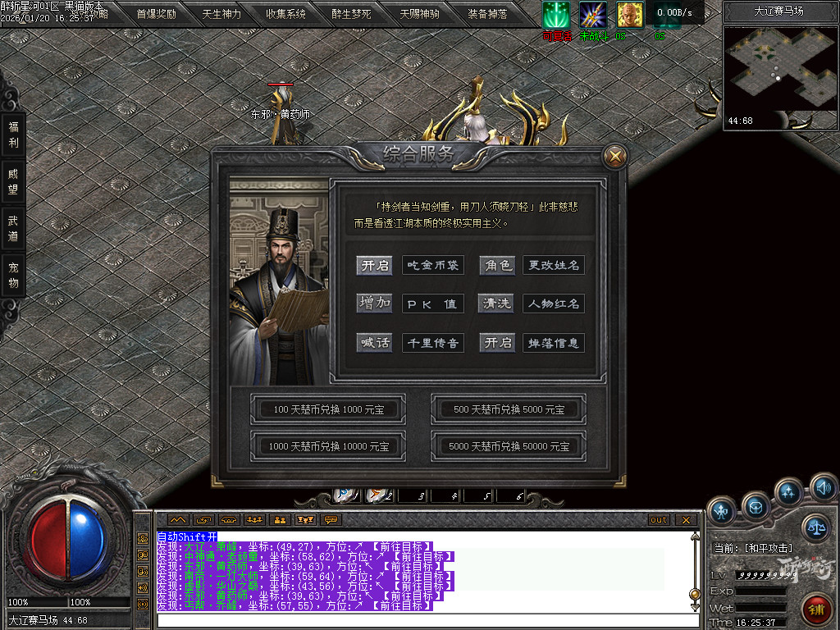Screen dimensions: 840x630
Task: Click 100 天楚币兑换 1000 元宝 button
Action: click(328, 409)
